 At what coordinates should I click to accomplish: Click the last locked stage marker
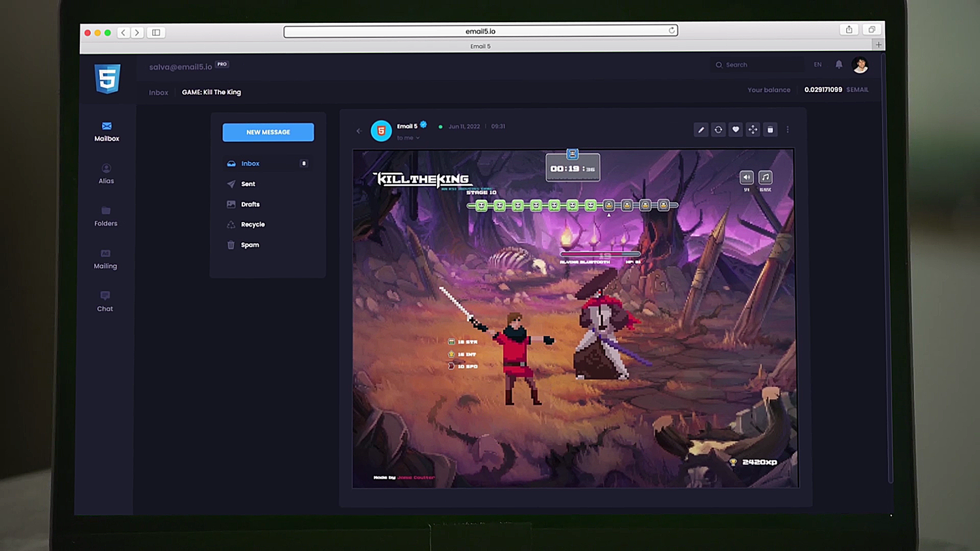click(663, 206)
